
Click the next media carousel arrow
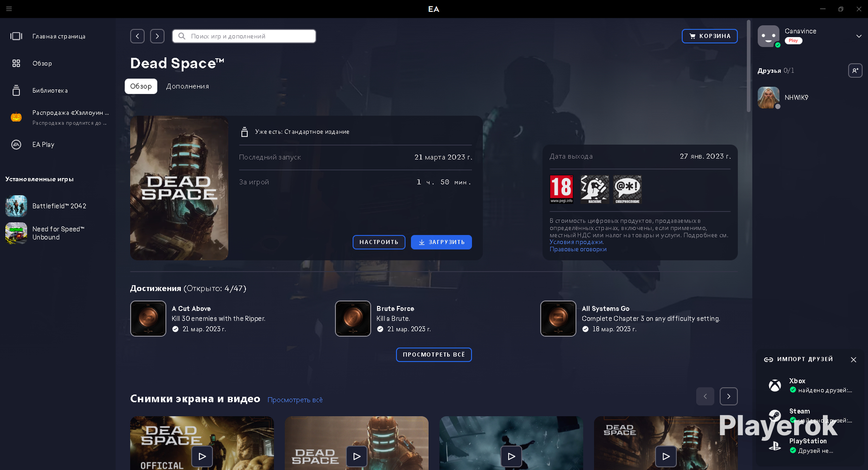(x=729, y=396)
